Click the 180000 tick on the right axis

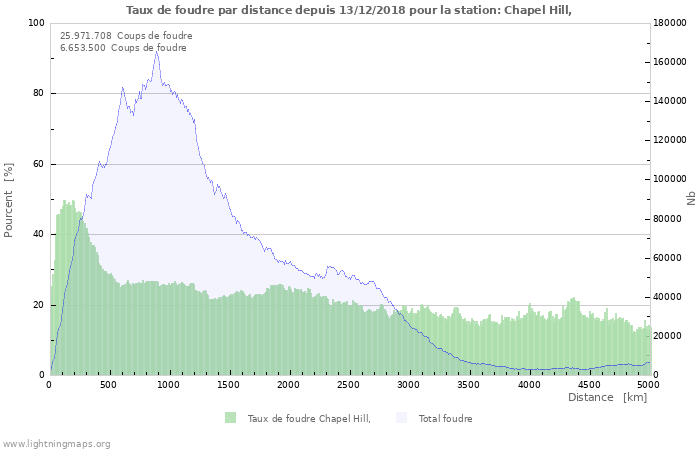point(671,23)
